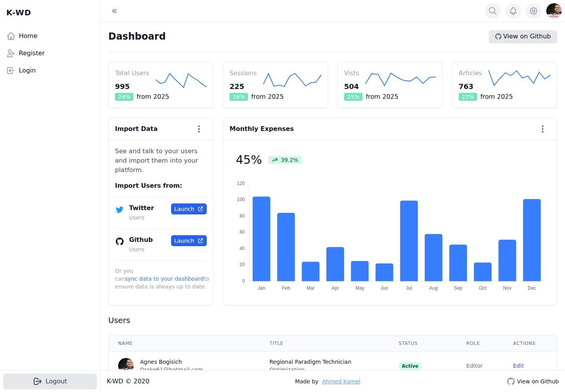The image size is (565, 392).
Task: Open settings gear icon in header
Action: (534, 11)
